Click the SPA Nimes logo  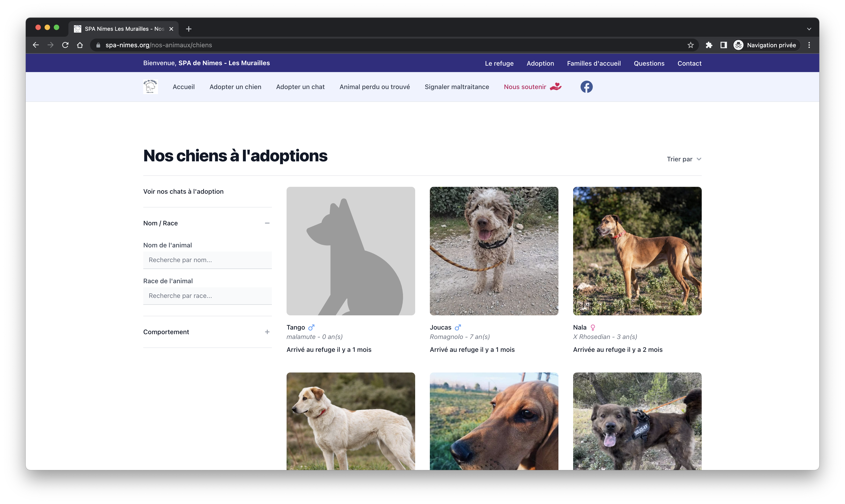151,87
